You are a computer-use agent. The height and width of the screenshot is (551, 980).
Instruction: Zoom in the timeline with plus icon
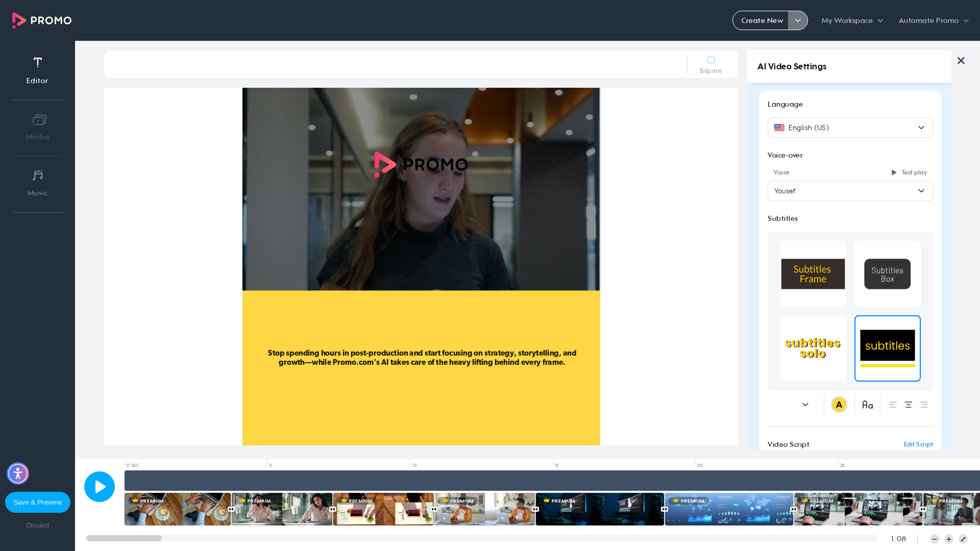949,539
